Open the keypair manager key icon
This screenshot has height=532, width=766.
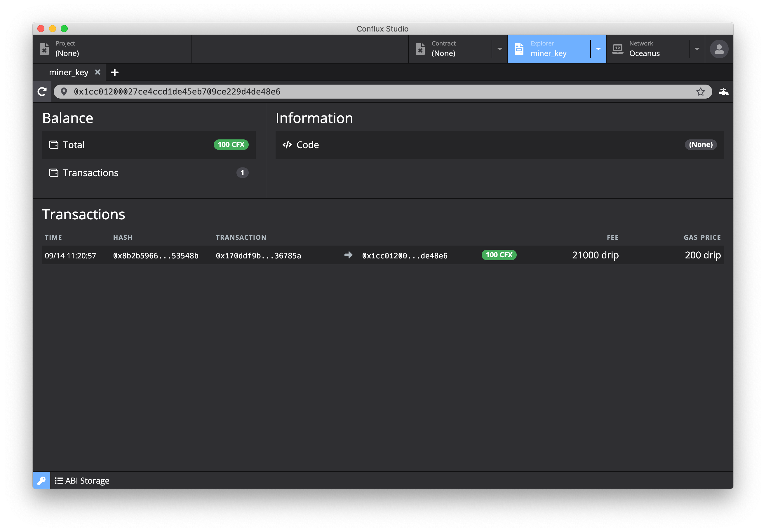tap(41, 480)
